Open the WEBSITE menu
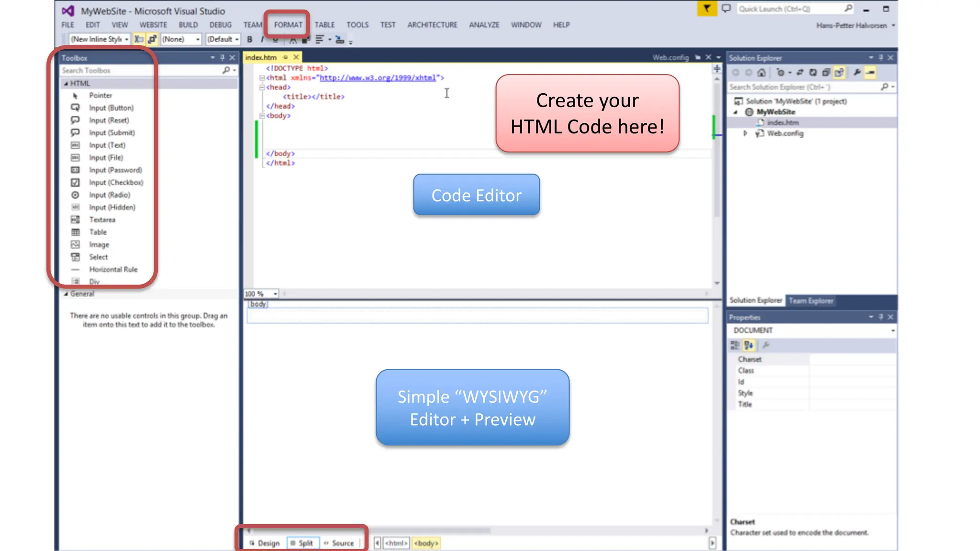The width and height of the screenshot is (980, 551). click(x=153, y=25)
